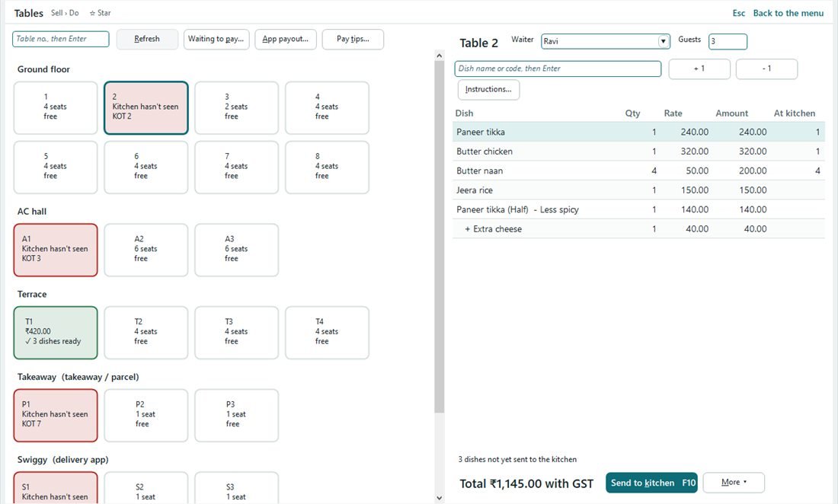Screen dimensions: 838x504
Task: Open App payout dialog
Action: tap(286, 39)
